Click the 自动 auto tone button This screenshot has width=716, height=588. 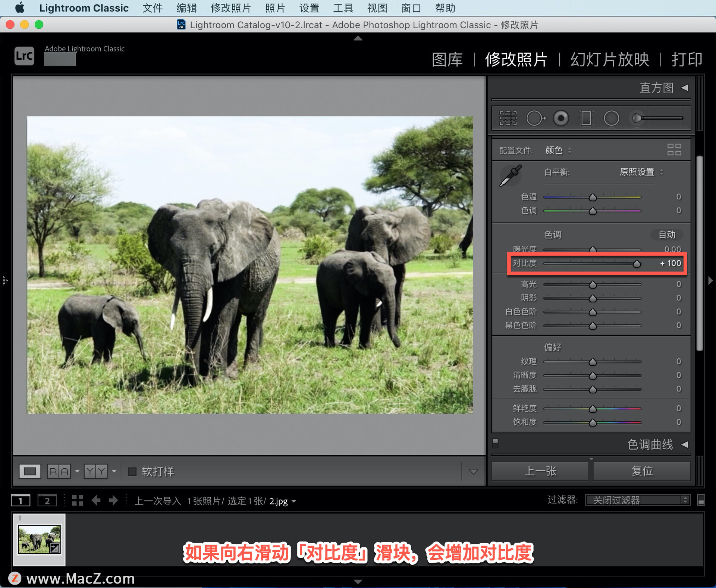pyautogui.click(x=667, y=235)
